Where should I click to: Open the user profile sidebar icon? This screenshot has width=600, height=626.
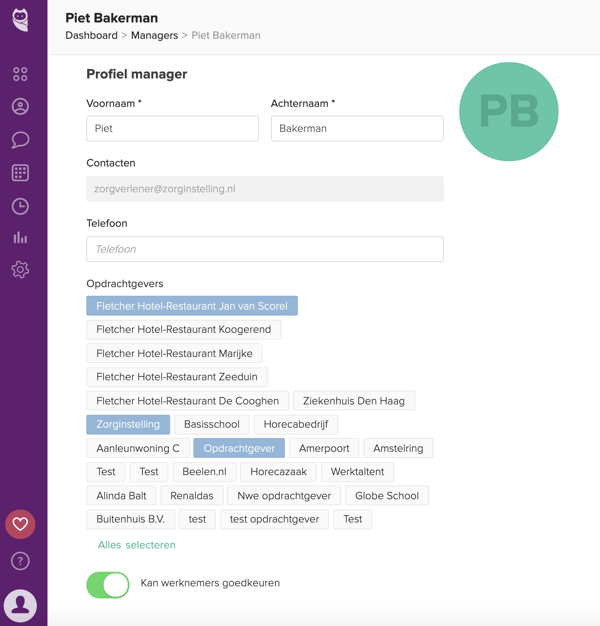click(20, 107)
